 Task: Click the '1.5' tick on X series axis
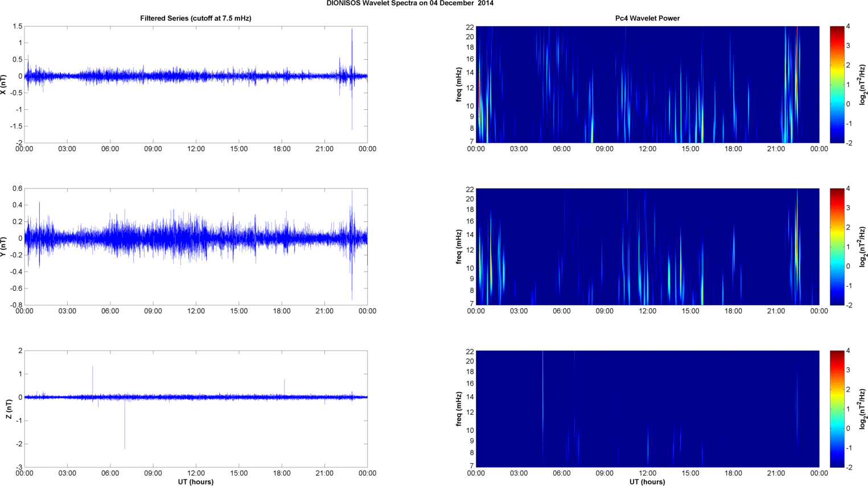click(17, 26)
